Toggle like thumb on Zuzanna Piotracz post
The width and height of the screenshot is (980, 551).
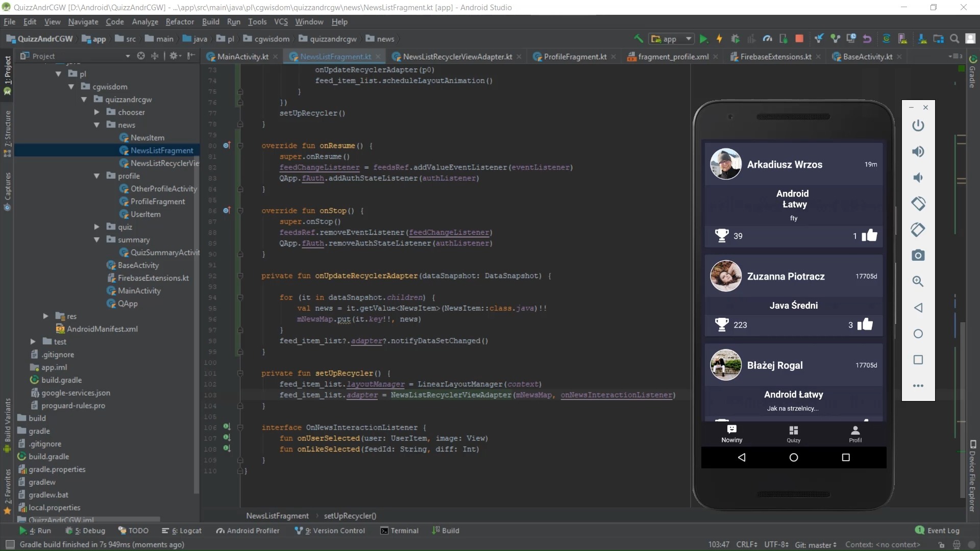[865, 324]
